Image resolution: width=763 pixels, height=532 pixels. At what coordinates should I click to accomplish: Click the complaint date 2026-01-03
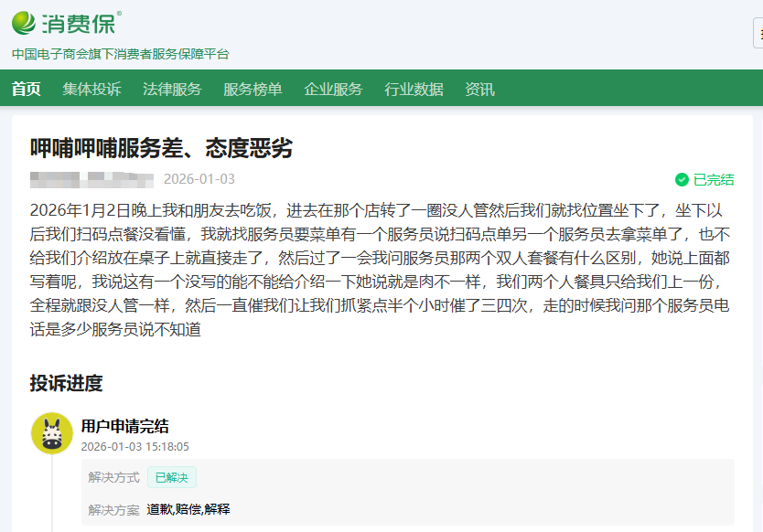point(199,179)
